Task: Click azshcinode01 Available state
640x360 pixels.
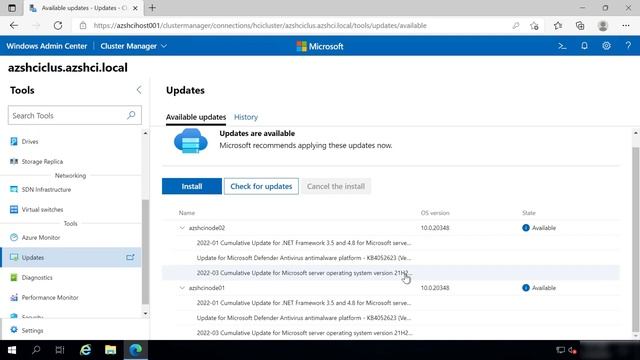Action: 539,288
